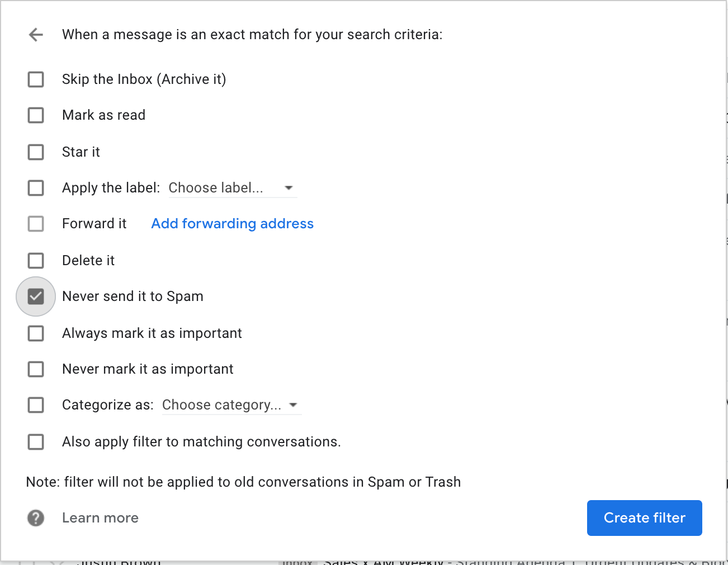Viewport: 728px width, 565px height.
Task: Open the Choose label dropdown
Action: click(x=233, y=188)
